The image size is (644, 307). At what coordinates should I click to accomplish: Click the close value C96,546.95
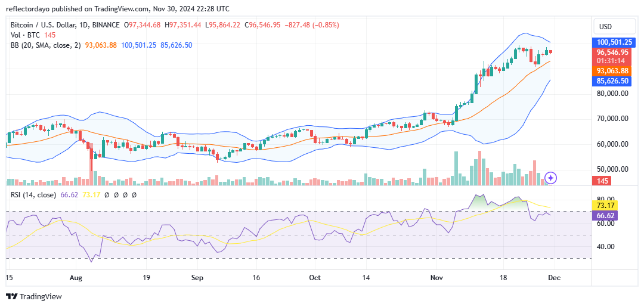click(262, 25)
